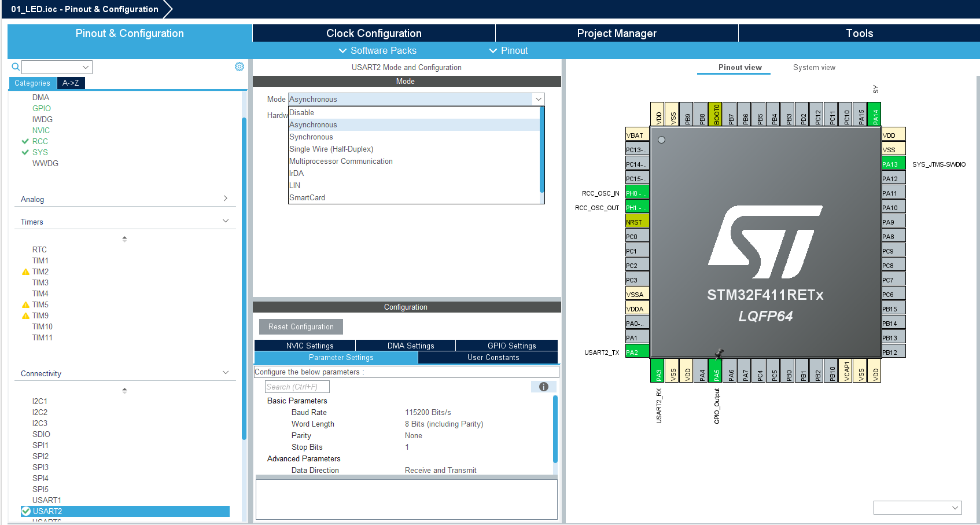This screenshot has width=980, height=525.
Task: Open the dropdown below the pinout view
Action: [x=918, y=508]
